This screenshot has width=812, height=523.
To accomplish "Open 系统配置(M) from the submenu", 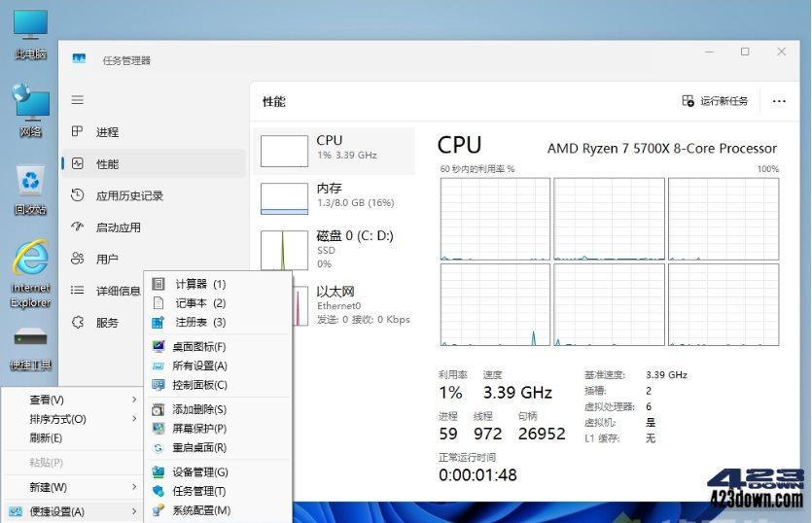I will pos(218,510).
